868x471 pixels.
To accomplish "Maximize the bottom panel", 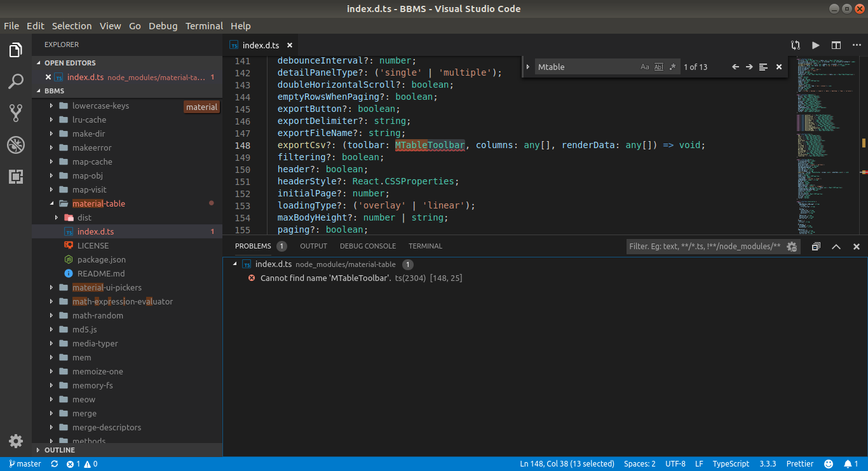I will pos(836,247).
